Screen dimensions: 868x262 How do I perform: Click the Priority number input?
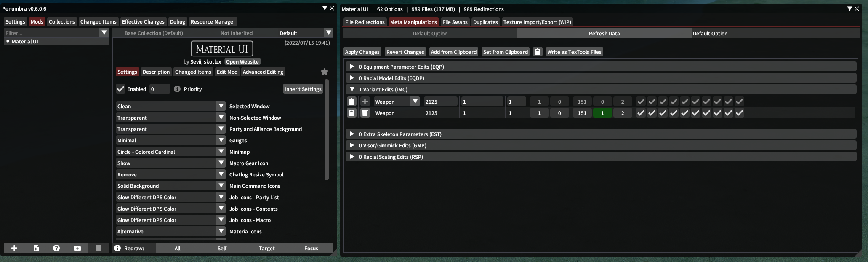[160, 89]
